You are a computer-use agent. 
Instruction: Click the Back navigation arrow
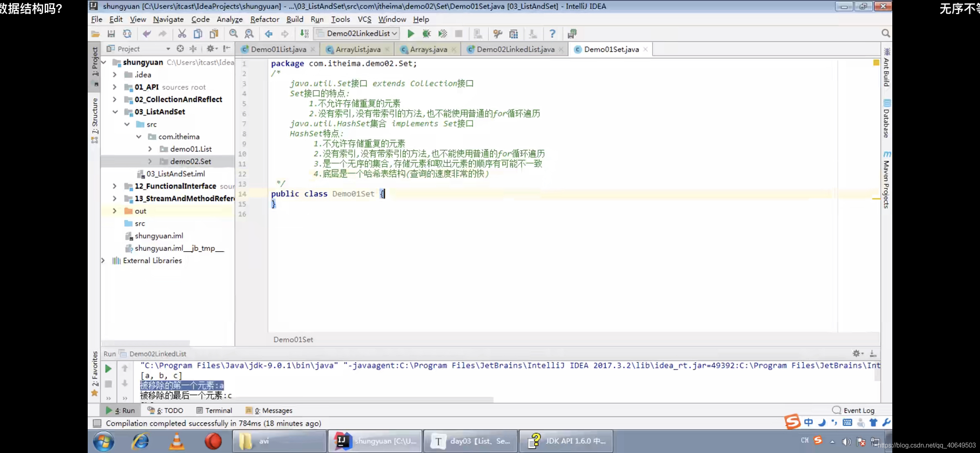pyautogui.click(x=269, y=34)
